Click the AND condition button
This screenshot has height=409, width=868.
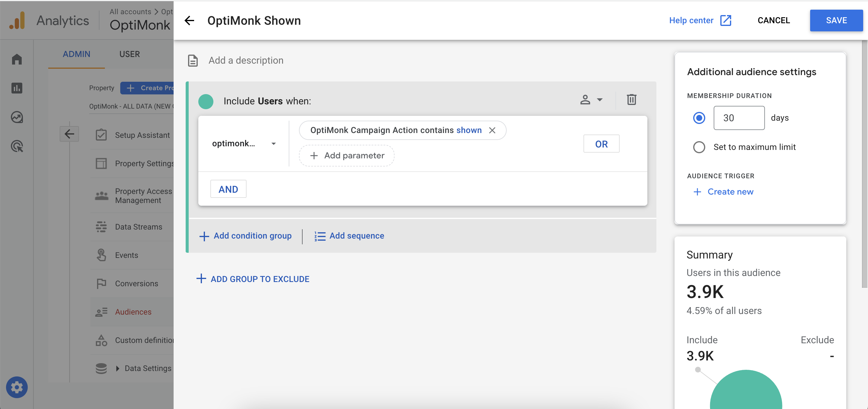click(228, 189)
